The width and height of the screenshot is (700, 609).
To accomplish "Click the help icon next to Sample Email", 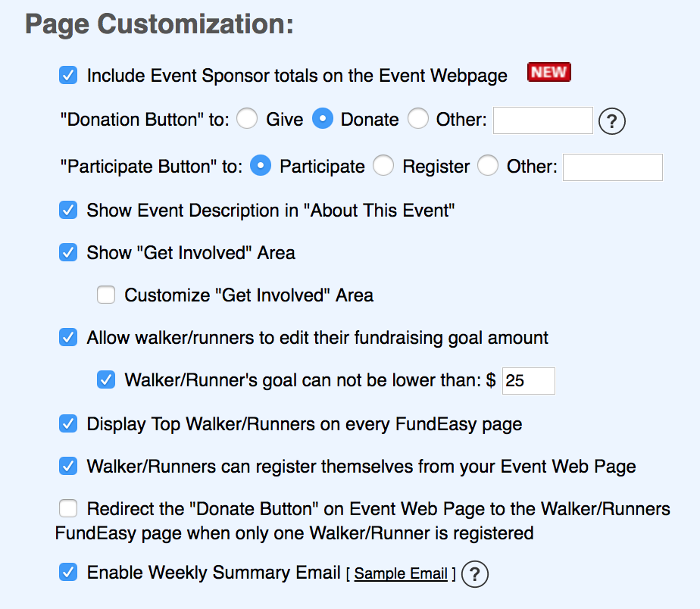I will coord(475,573).
